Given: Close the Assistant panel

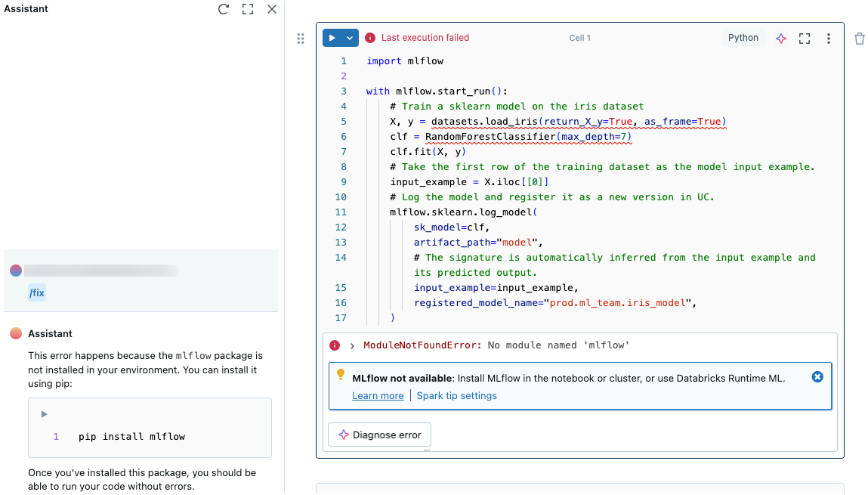Looking at the screenshot, I should coord(272,9).
